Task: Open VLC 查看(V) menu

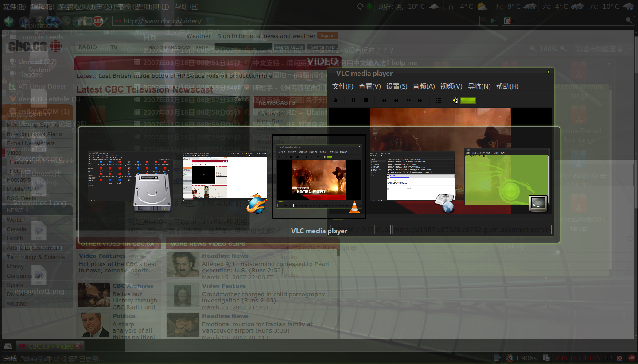Action: pyautogui.click(x=370, y=86)
